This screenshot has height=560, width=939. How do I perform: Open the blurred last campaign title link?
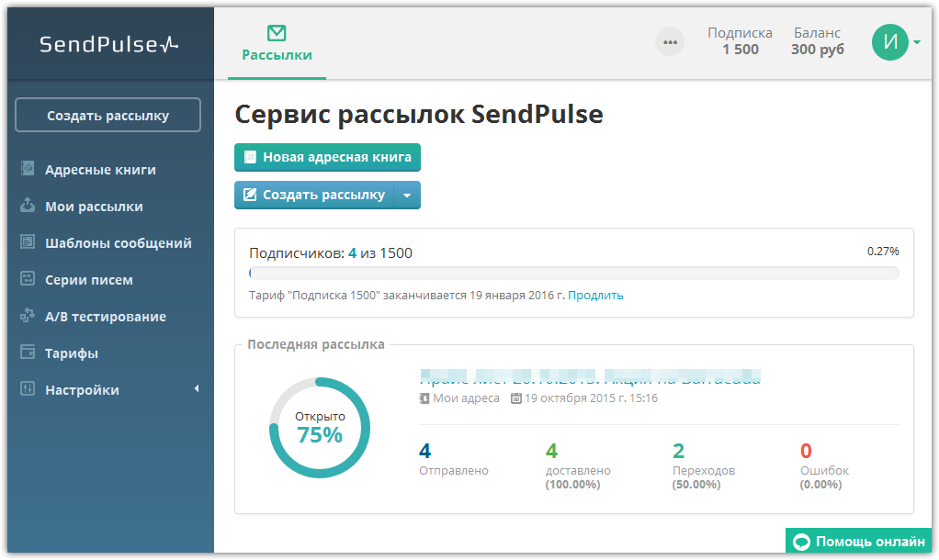(590, 377)
